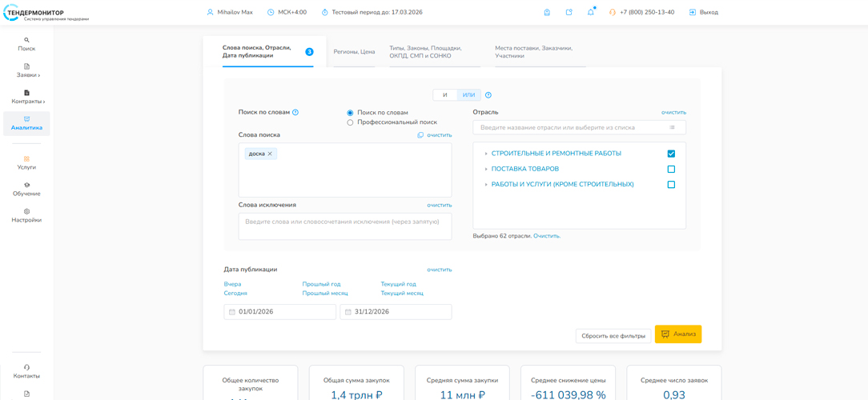868x400 pixels.
Task: Open the knowledge base book icon in header
Action: [x=547, y=12]
